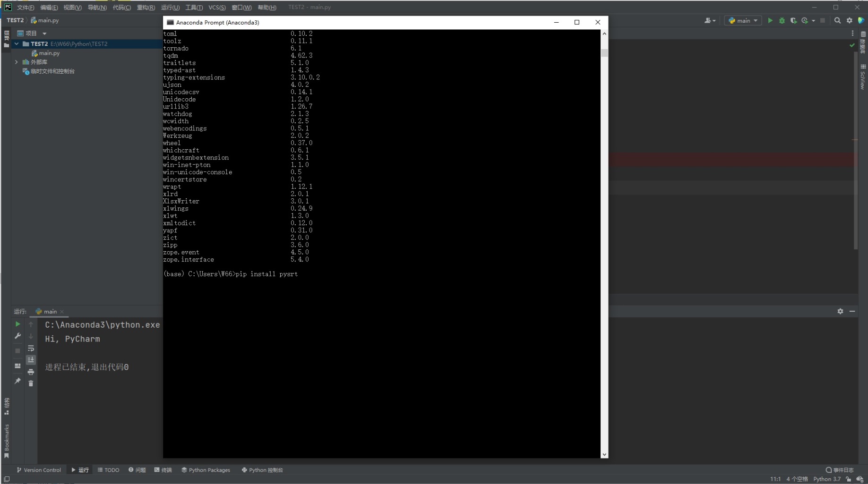Pin the Run tab
The width and height of the screenshot is (868, 484).
[x=17, y=381]
